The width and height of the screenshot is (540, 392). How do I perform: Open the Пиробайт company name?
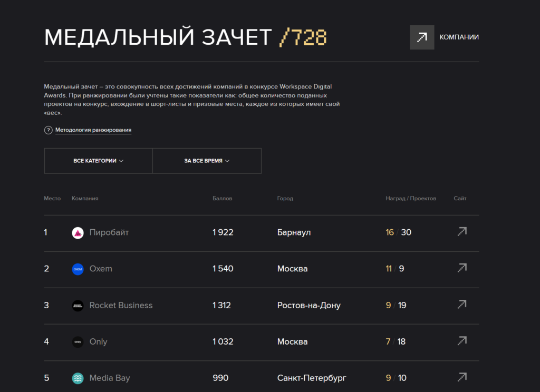[x=109, y=233]
